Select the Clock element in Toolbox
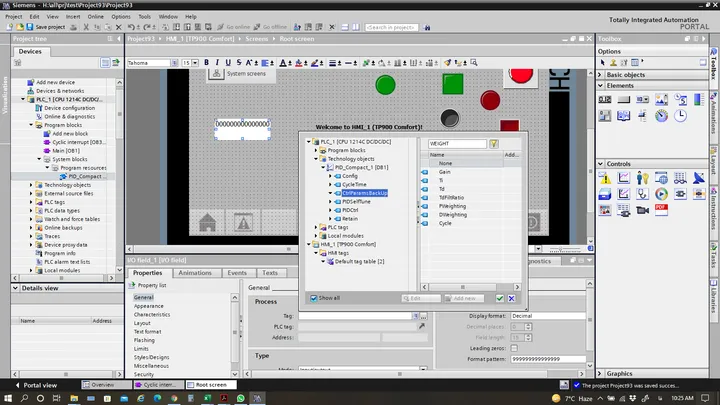This screenshot has width=720, height=405. point(680,115)
